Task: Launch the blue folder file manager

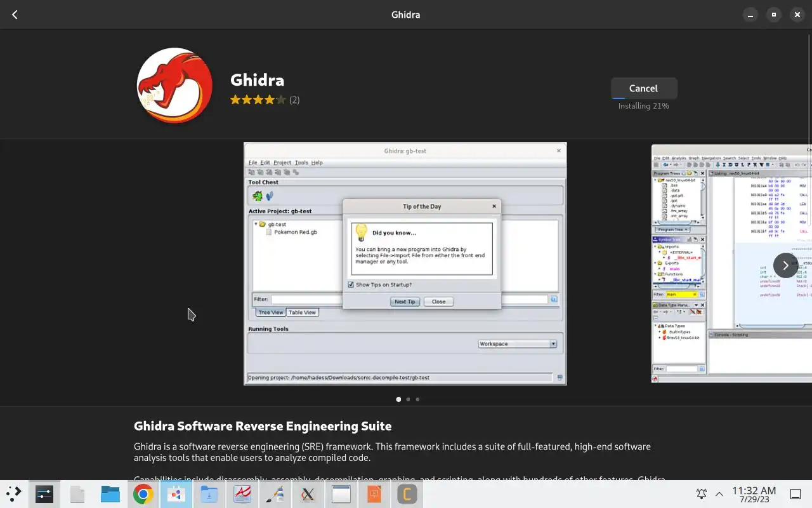Action: (110, 494)
